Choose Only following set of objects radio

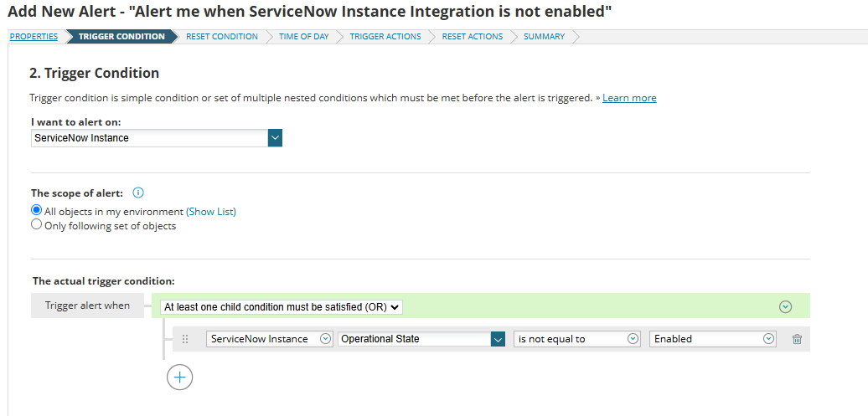click(37, 225)
